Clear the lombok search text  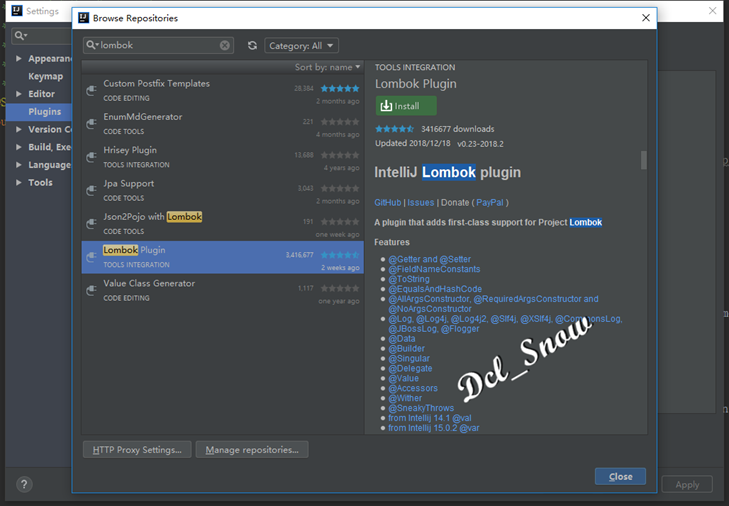point(225,45)
